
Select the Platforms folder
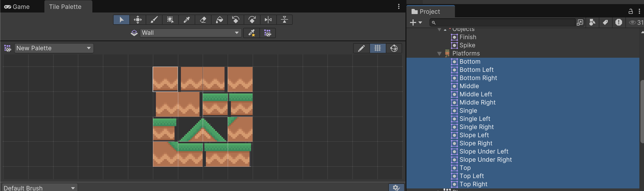tap(466, 53)
